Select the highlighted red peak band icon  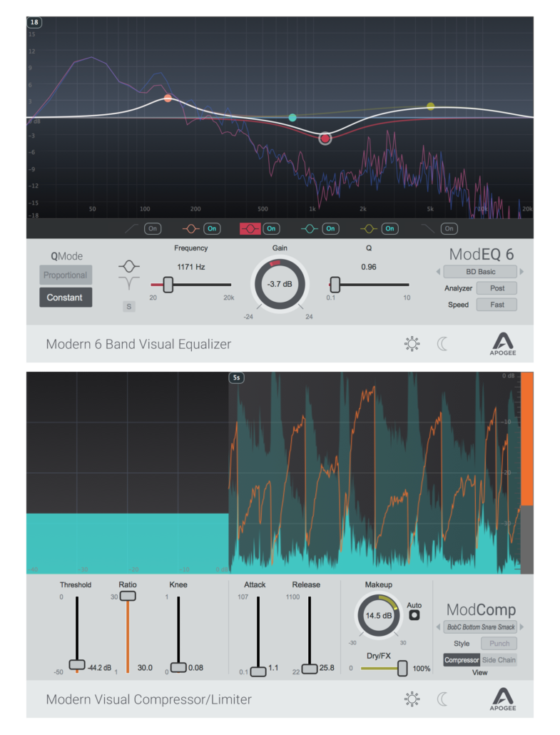[250, 229]
